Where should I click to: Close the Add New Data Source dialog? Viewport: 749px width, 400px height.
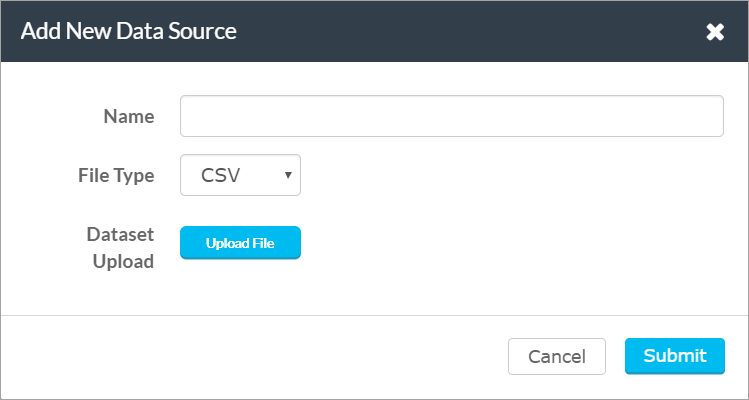(x=715, y=32)
